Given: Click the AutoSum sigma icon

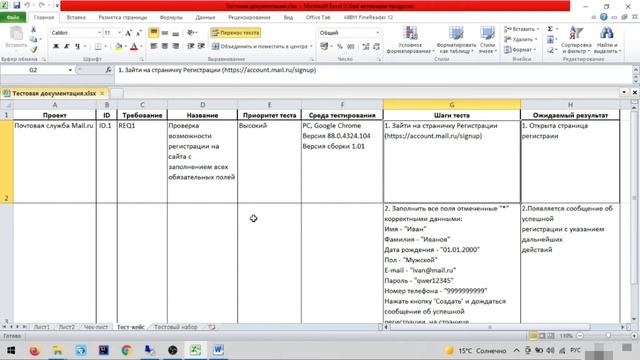Looking at the screenshot, I should (550, 29).
